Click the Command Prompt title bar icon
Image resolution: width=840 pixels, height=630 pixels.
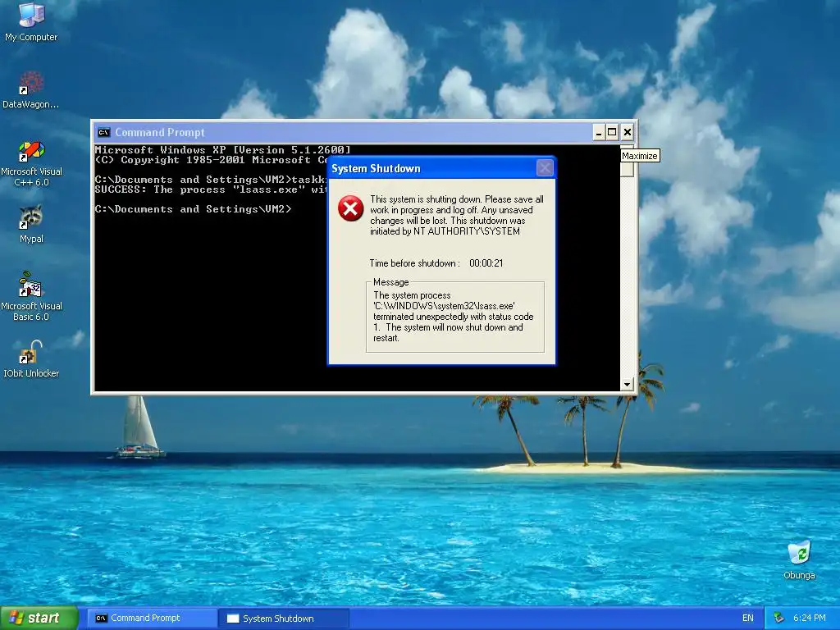[x=104, y=132]
